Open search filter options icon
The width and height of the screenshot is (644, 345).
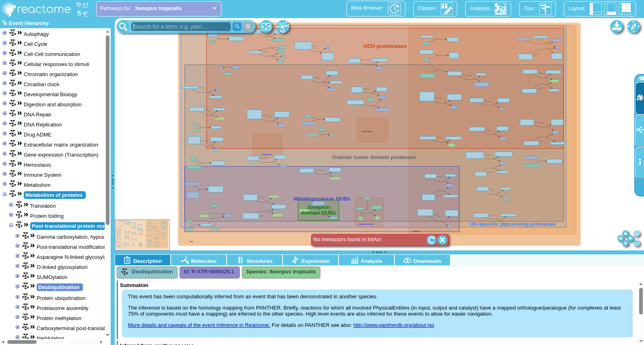[248, 27]
